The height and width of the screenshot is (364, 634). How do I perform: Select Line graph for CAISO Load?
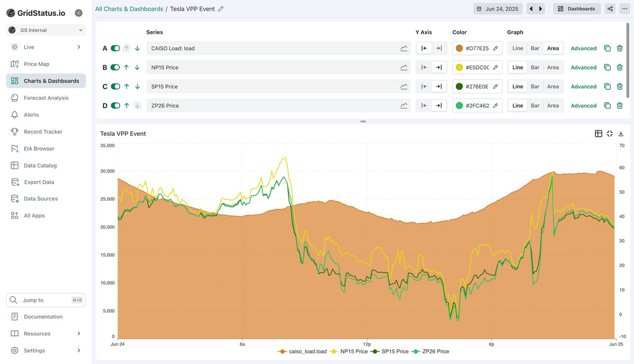518,48
